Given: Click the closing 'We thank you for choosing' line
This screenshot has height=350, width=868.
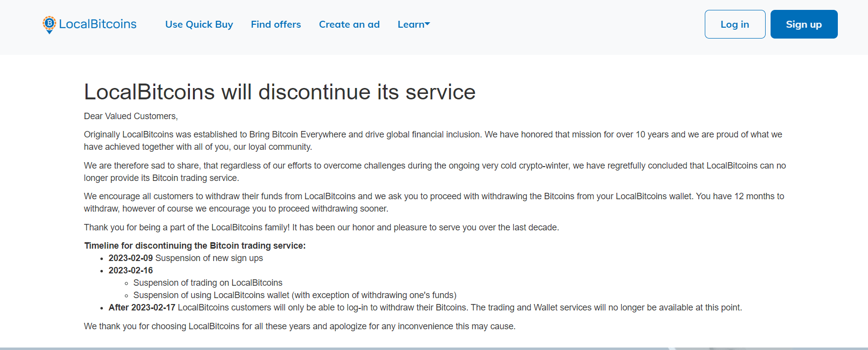Looking at the screenshot, I should [300, 326].
